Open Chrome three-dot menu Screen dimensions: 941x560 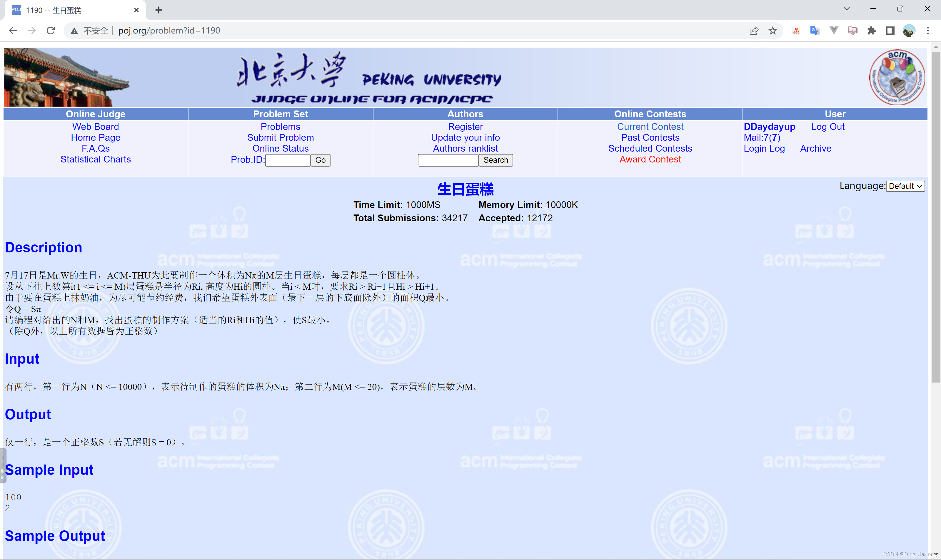(928, 31)
